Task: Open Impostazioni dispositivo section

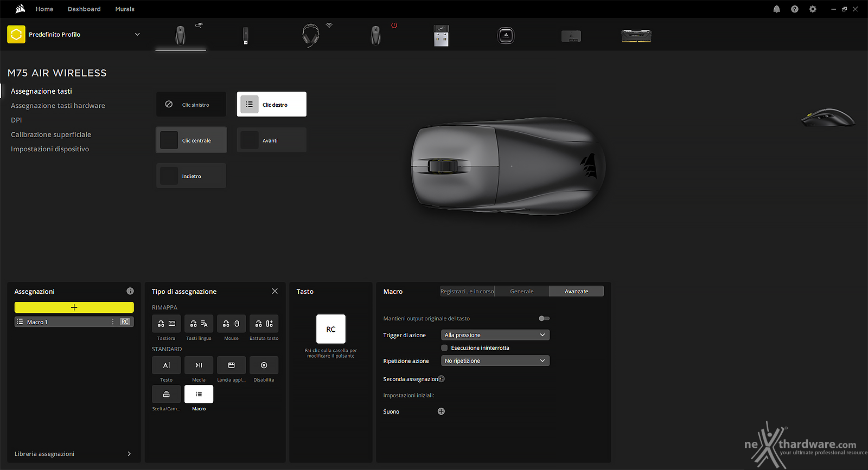Action: click(x=50, y=149)
